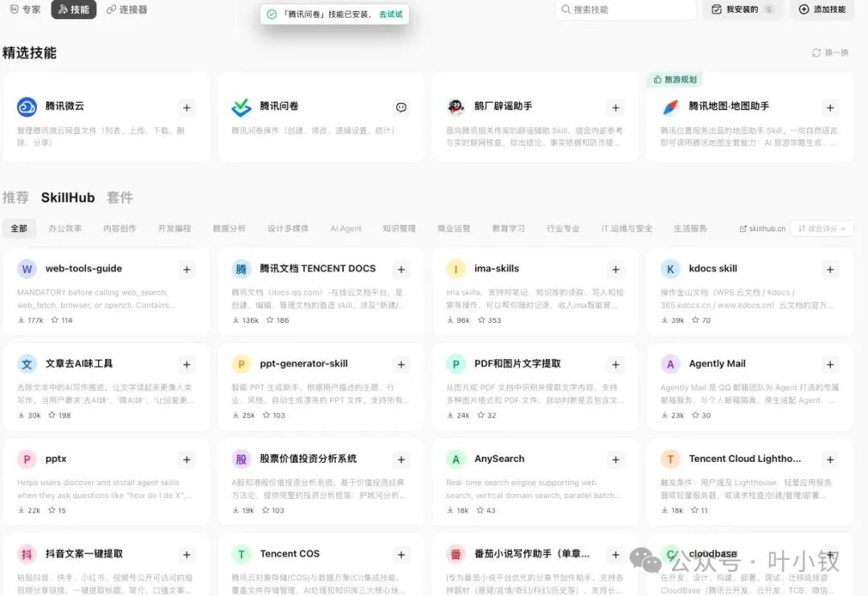This screenshot has width=868, height=596.
Task: Install 股票价值投资分析系统 via plus icon
Action: [401, 460]
